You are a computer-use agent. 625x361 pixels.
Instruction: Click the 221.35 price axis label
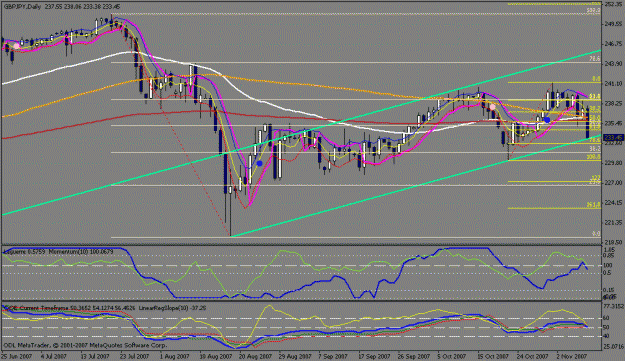pyautogui.click(x=614, y=222)
